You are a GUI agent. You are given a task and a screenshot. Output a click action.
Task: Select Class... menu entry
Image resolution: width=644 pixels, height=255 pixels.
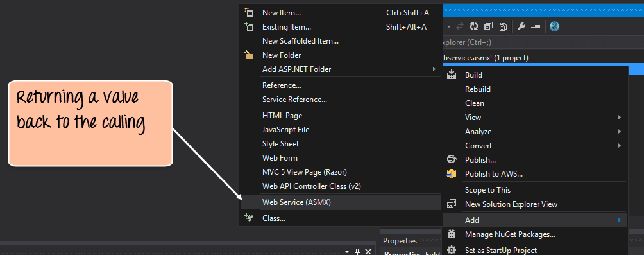point(341,218)
